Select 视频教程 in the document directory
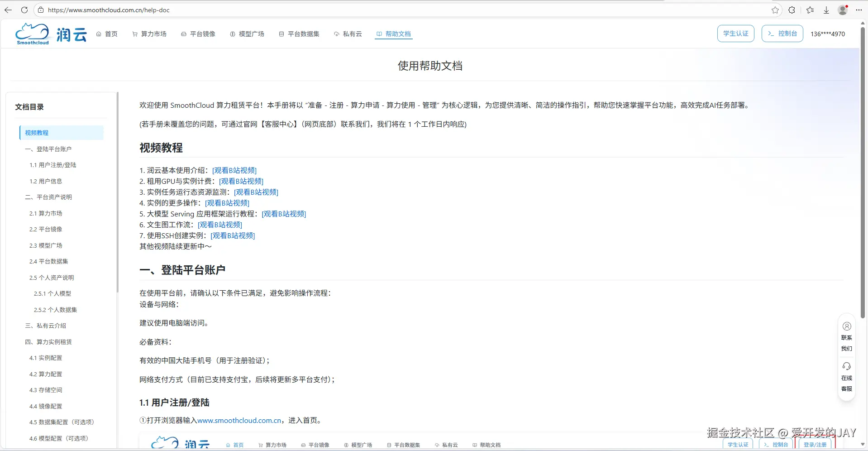This screenshot has height=451, width=868. click(62, 133)
